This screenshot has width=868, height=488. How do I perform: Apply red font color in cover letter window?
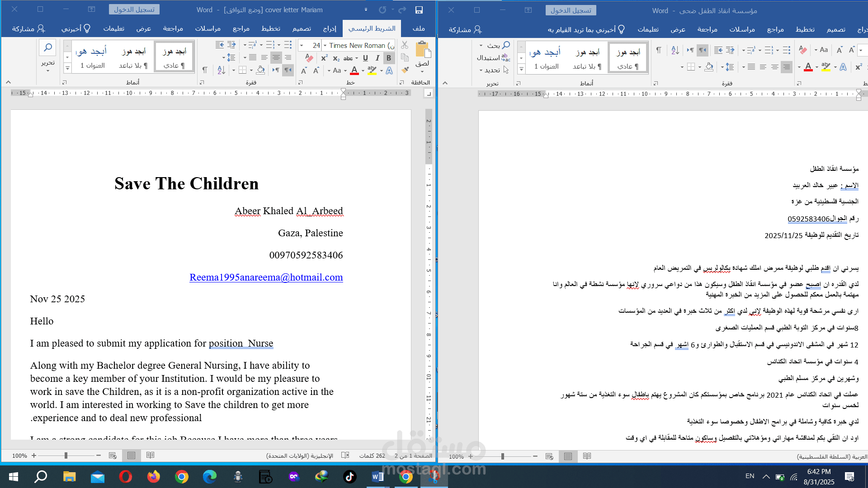[x=354, y=70]
